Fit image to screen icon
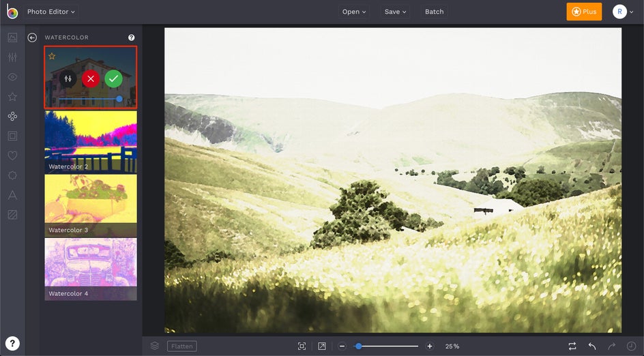Viewport: 644px width, 356px height. tap(302, 346)
